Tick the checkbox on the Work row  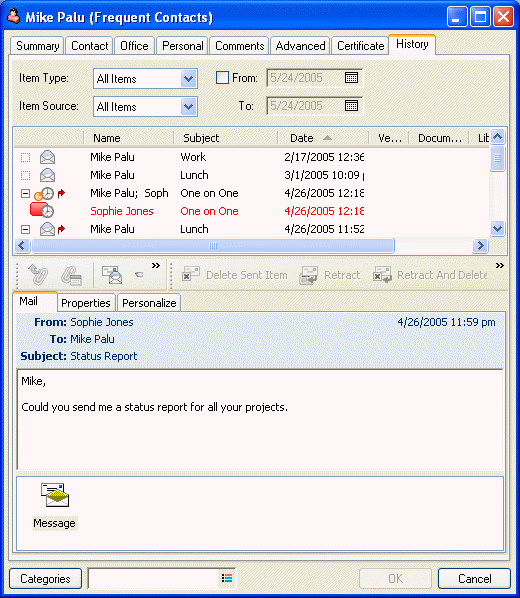click(26, 157)
